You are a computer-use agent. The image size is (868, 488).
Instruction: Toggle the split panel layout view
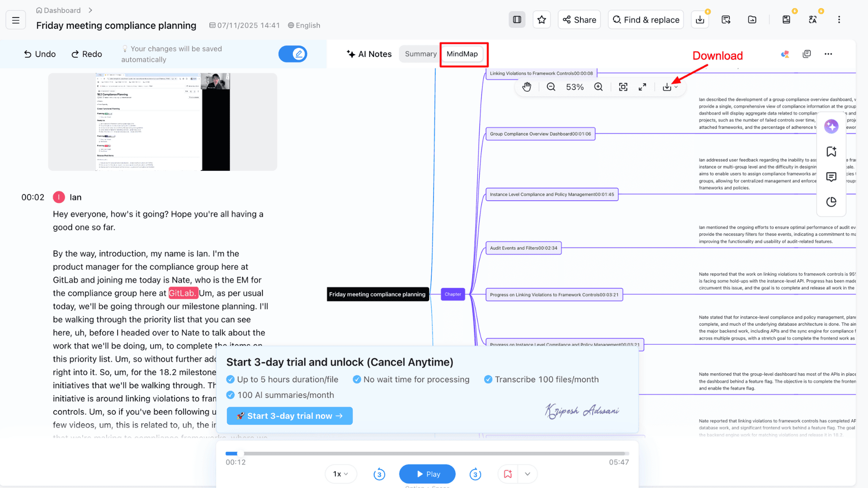coord(517,20)
